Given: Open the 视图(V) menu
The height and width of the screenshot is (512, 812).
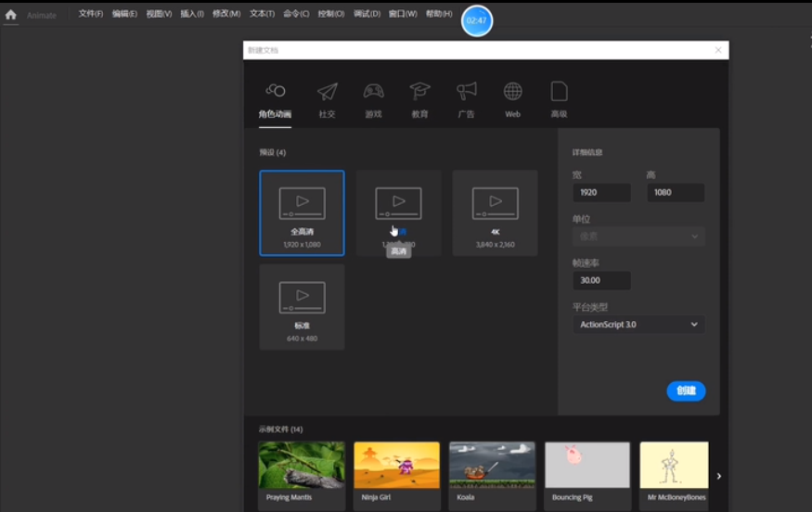Looking at the screenshot, I should pos(159,14).
